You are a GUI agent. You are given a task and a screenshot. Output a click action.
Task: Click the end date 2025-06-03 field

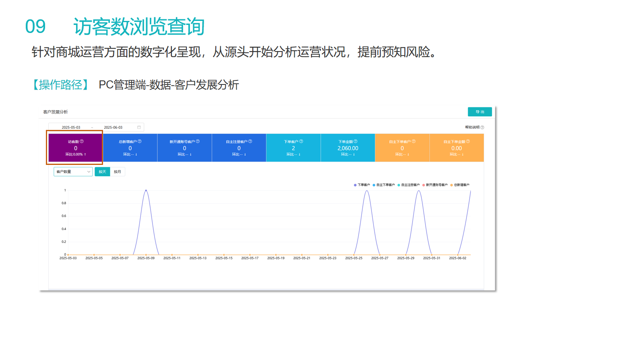click(113, 127)
